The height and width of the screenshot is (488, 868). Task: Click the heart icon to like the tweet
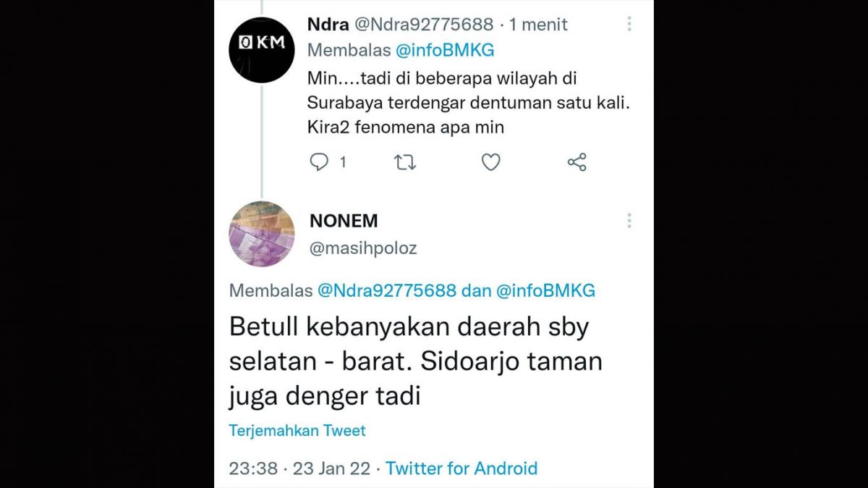[490, 162]
